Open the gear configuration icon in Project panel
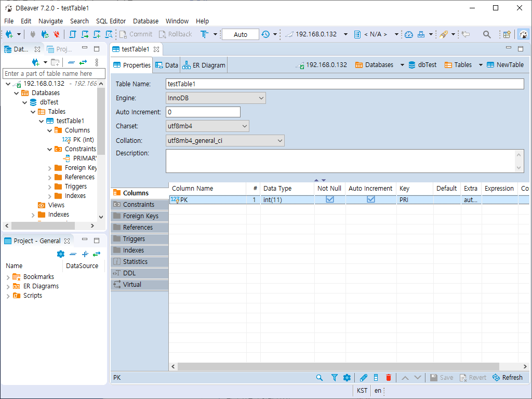532x399 pixels. [x=61, y=254]
